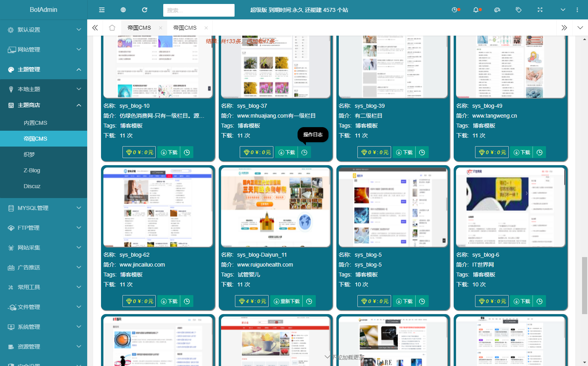Image resolution: width=588 pixels, height=366 pixels.
Task: Download sys_blog-10 template
Action: click(169, 152)
